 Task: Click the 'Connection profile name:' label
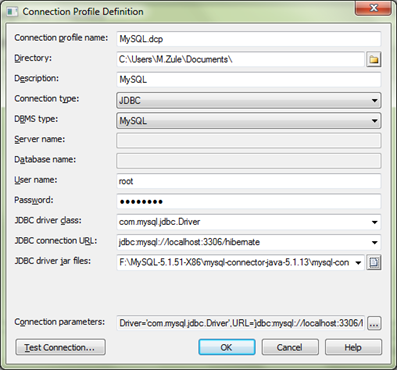click(61, 38)
